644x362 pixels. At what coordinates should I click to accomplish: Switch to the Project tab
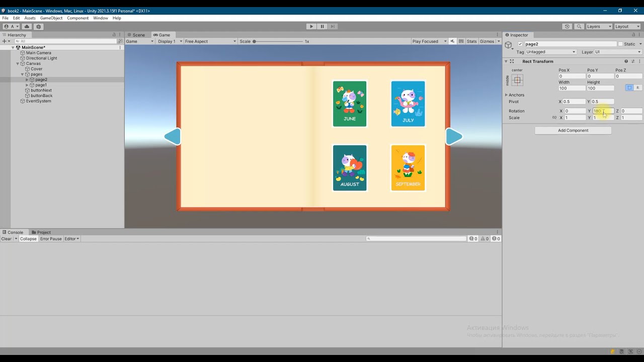[41, 232]
